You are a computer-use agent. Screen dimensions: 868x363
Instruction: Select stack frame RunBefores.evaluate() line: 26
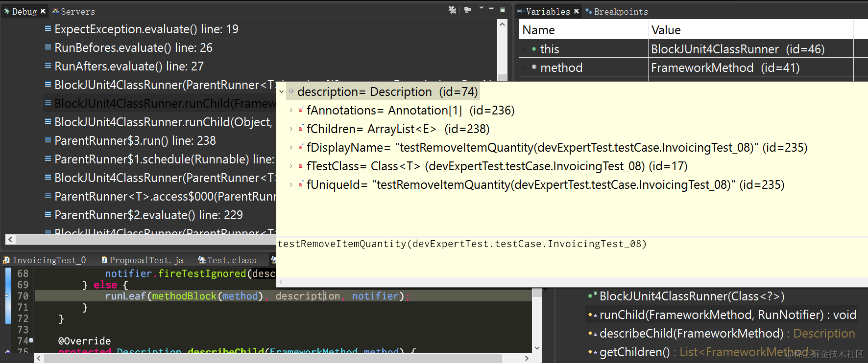pyautogui.click(x=133, y=48)
